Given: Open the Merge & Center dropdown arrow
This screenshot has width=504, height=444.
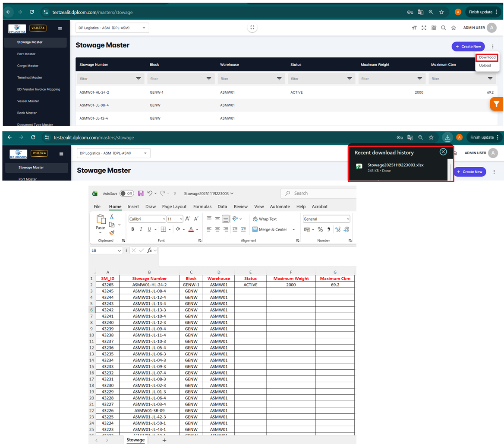Looking at the screenshot, I should tap(293, 229).
